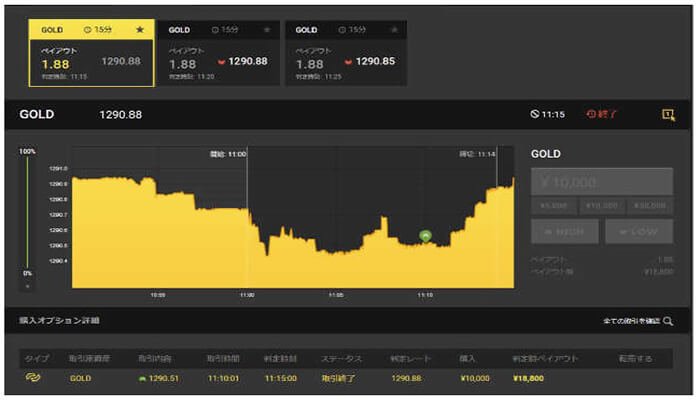Click the green up arrow beside 1290.51
The height and width of the screenshot is (400, 700).
142,379
